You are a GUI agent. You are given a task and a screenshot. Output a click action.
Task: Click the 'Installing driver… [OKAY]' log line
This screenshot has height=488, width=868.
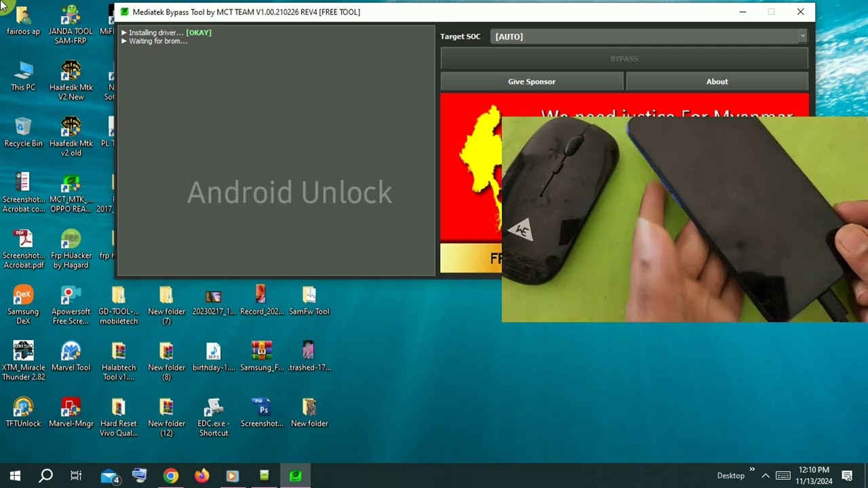click(x=166, y=33)
